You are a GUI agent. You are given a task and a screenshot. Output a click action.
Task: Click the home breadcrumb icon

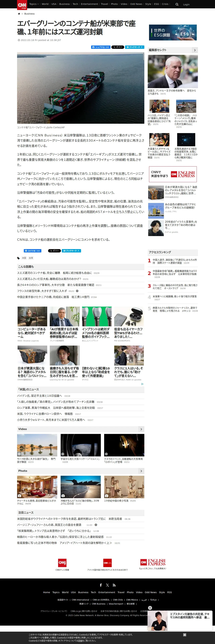tap(19, 14)
